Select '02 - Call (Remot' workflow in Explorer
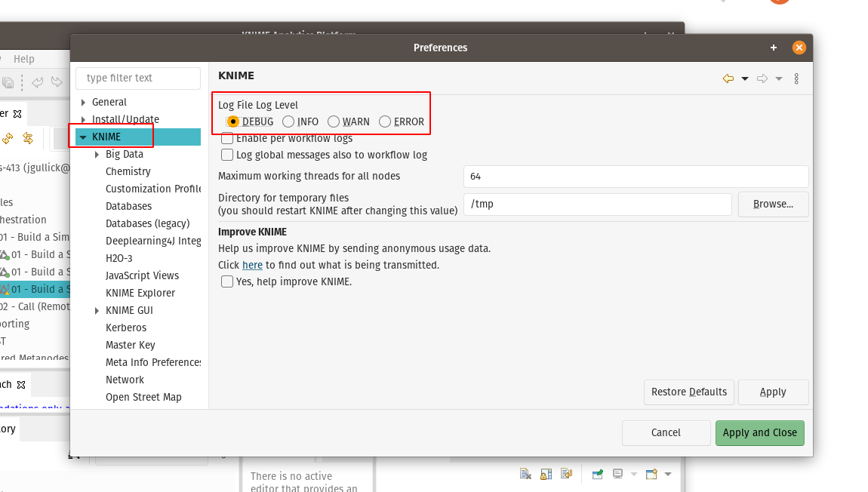Screen dimensions: 868x492 pyautogui.click(x=35, y=306)
